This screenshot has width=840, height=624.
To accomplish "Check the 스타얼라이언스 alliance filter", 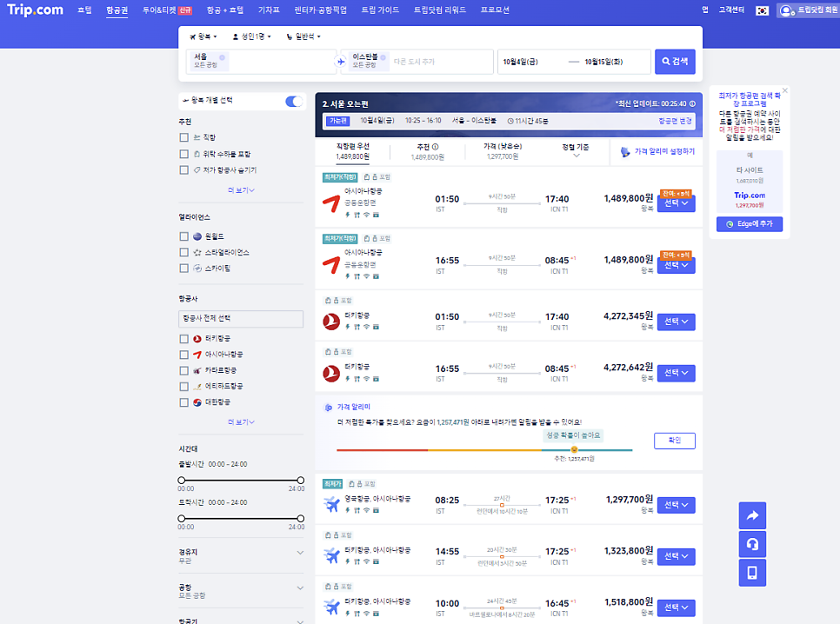I will coord(183,252).
